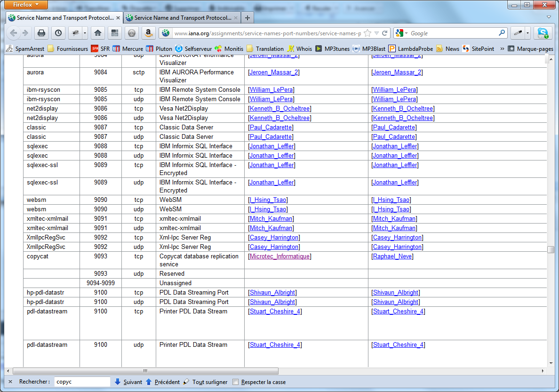Open the Mercure bookmark
Screen dimensions: 559x392
pos(128,49)
